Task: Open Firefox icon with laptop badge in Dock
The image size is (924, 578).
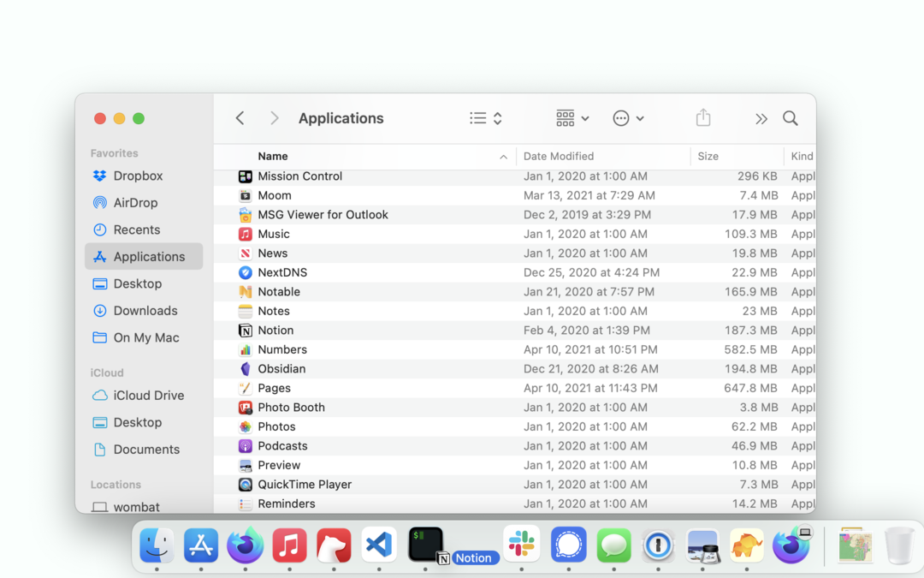Action: click(791, 545)
